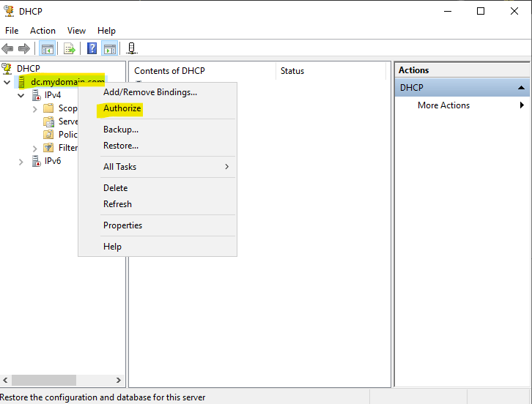Select Add/Remove Bindings in context menu
This screenshot has height=404, width=532.
point(149,92)
